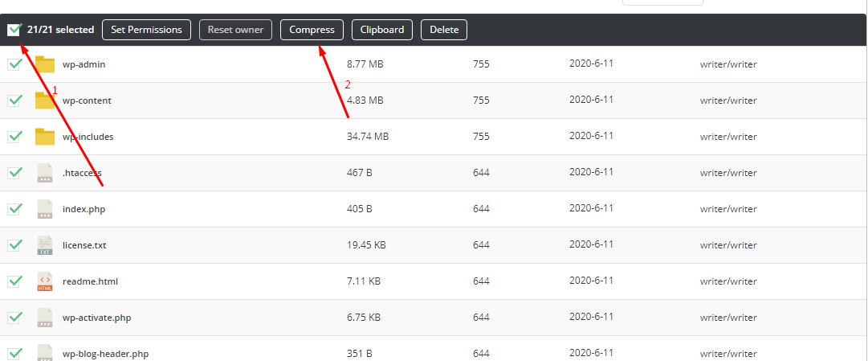The image size is (868, 361).
Task: Uncheck the wp-blog-header.php row checkbox
Action: (x=14, y=353)
